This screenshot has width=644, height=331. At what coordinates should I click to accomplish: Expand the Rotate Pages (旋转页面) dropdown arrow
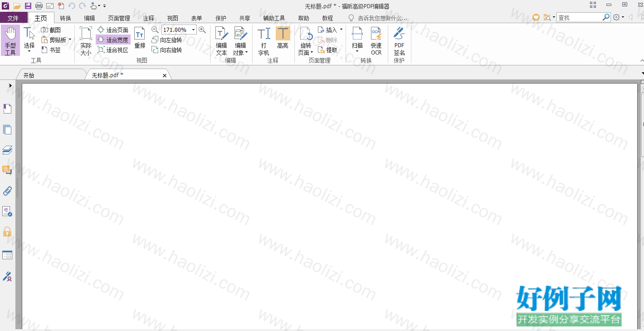click(312, 53)
